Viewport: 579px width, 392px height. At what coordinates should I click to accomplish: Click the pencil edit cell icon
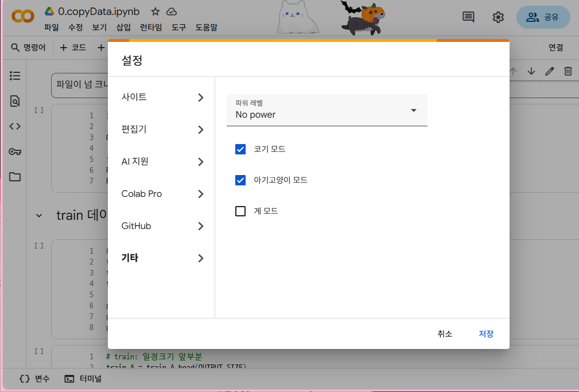click(550, 71)
